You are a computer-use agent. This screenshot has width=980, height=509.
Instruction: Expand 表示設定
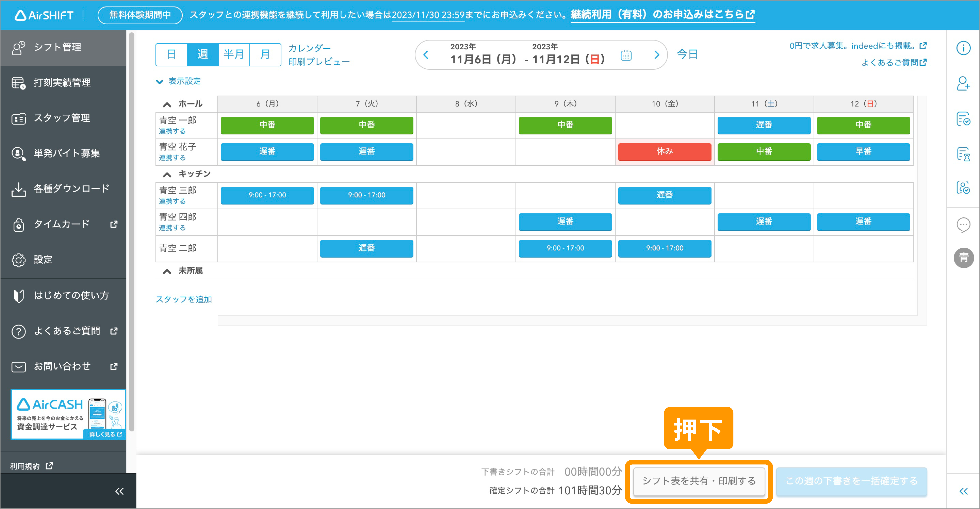pos(178,81)
